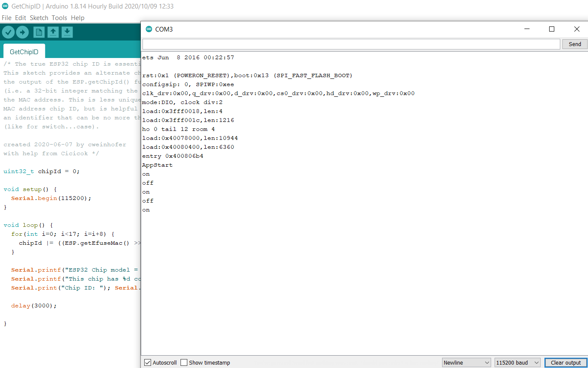Click the serial monitor message input field
Screen dimensions: 588x368
[351, 44]
